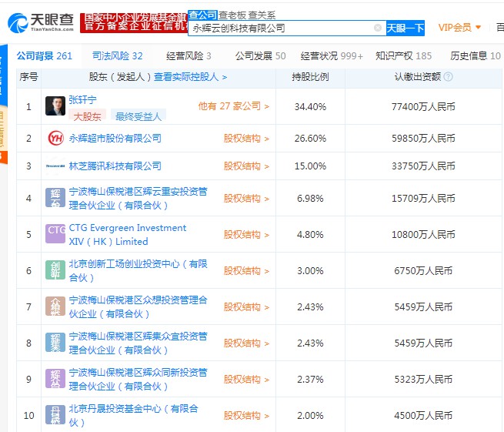
Task: Click the 众想投资 brown avatar icon
Action: [55, 306]
